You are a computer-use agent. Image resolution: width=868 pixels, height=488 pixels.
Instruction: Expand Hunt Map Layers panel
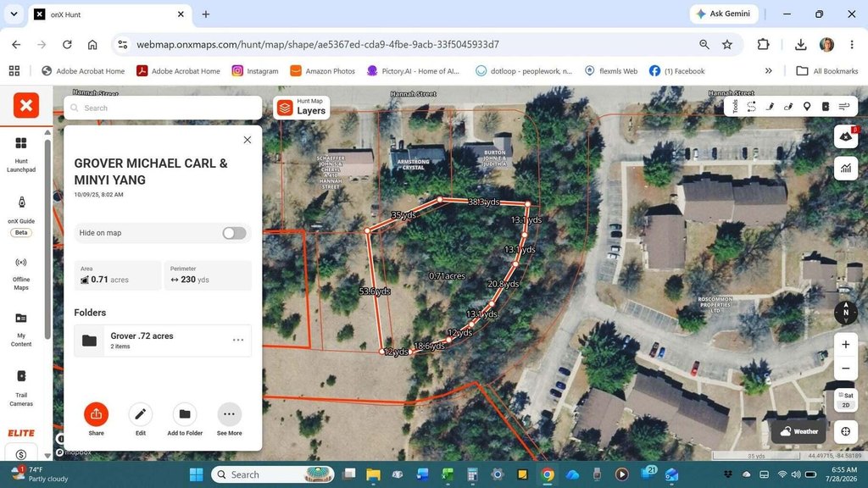[302, 108]
